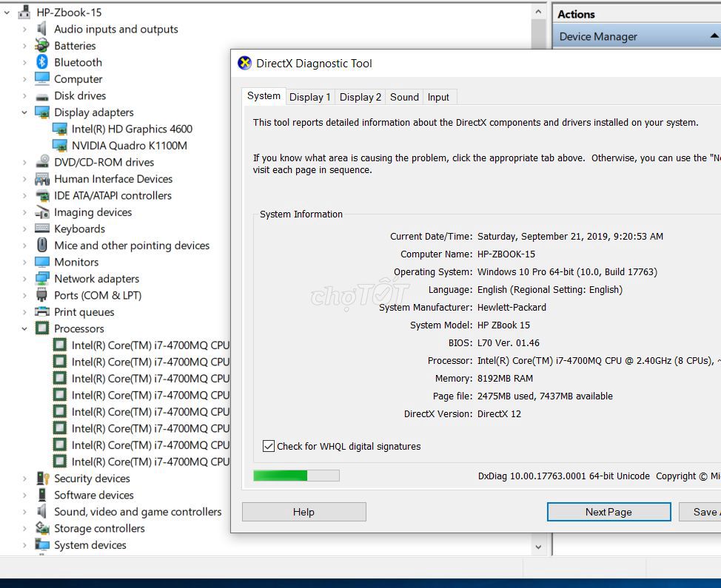This screenshot has height=588, width=721.
Task: Open the Sound tab
Action: (404, 97)
